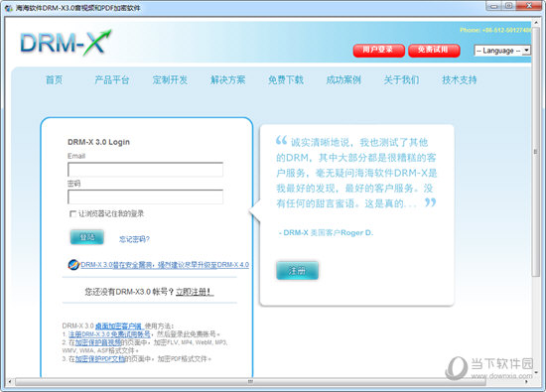The height and width of the screenshot is (392, 546).
Task: Minimize the window
Action: click(493, 6)
